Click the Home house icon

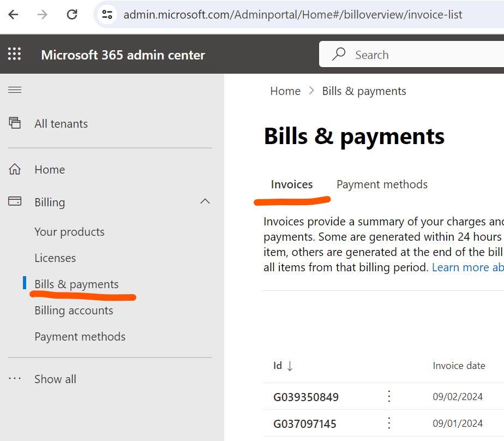click(x=15, y=169)
